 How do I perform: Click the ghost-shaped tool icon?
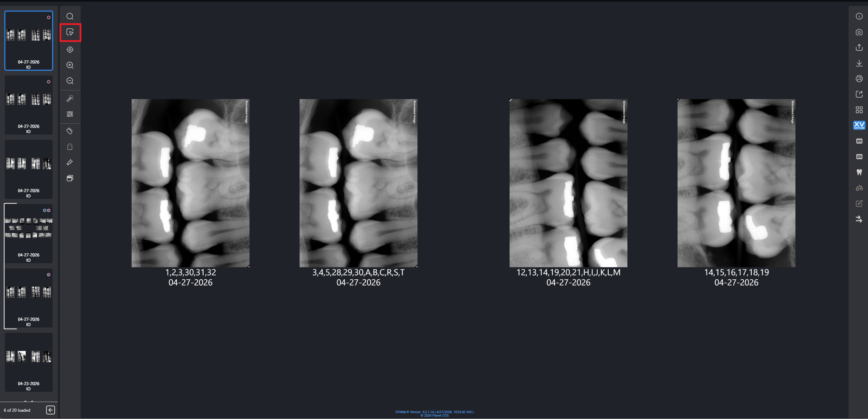pyautogui.click(x=70, y=147)
